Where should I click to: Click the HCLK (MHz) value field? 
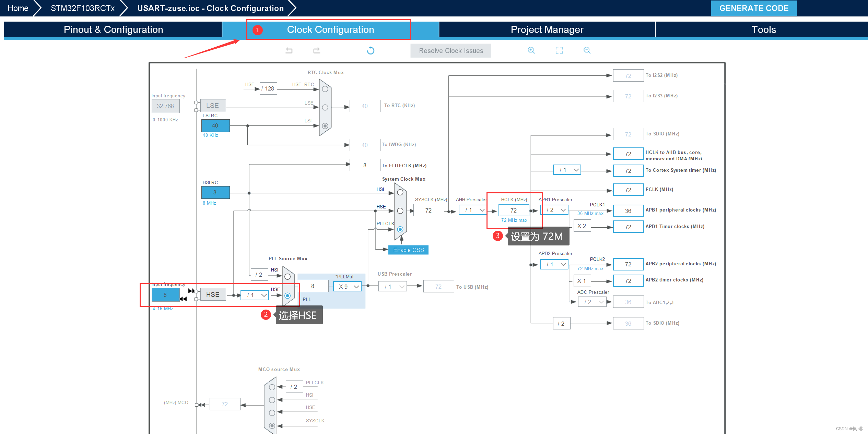click(513, 210)
